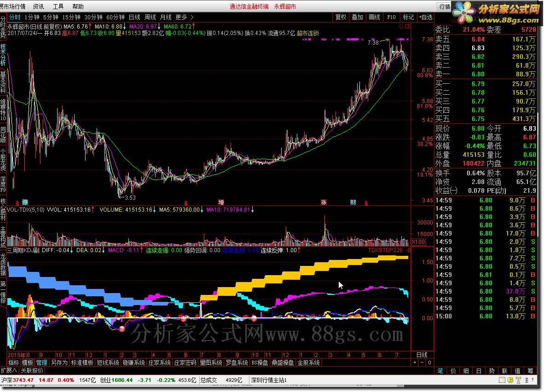Select the 月线 monthly period tab
The image size is (544, 392).
(x=166, y=17)
